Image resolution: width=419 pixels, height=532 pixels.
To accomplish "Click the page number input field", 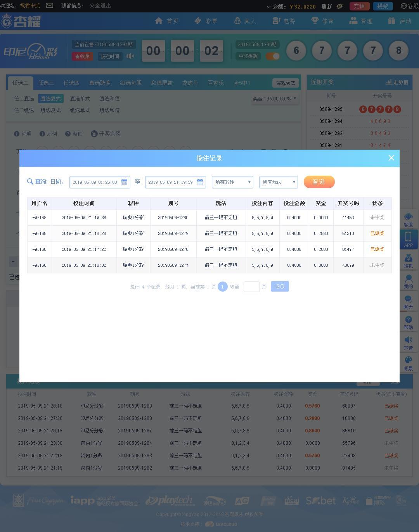I will 251,287.
